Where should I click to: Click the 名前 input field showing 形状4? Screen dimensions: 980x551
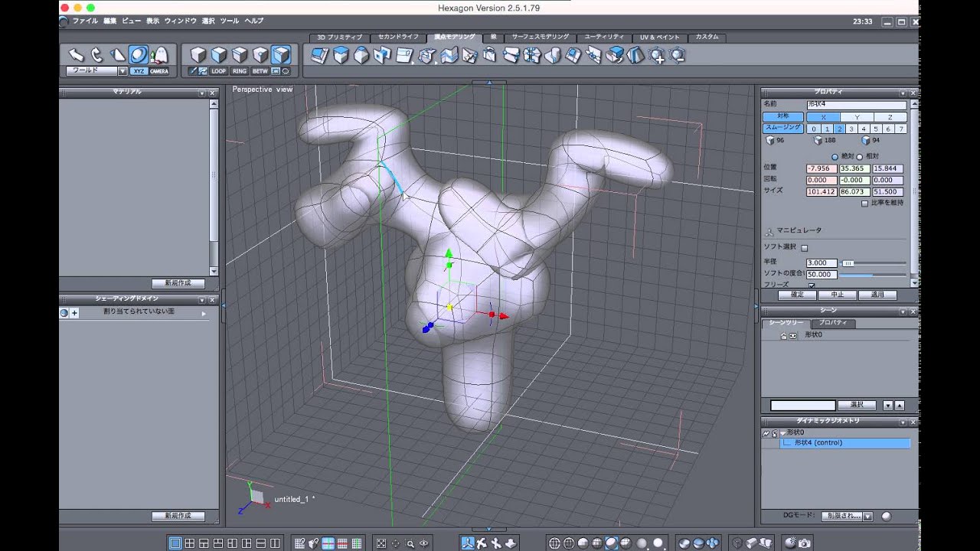856,104
